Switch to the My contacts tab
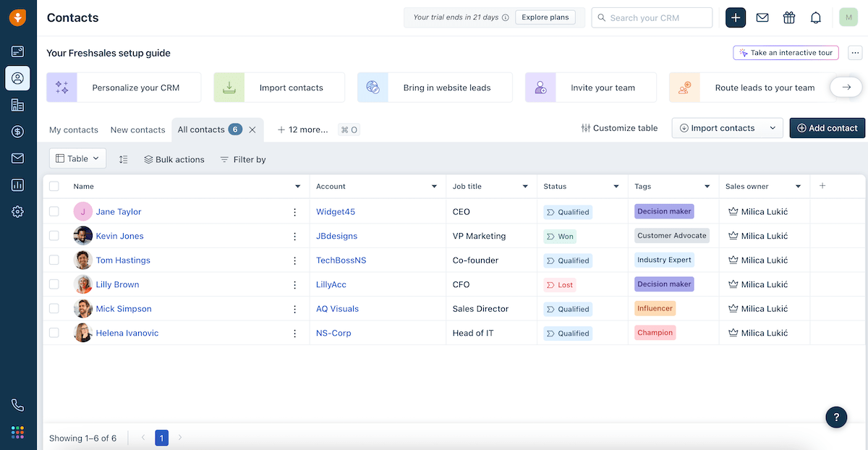Viewport: 868px width, 450px height. pos(73,130)
